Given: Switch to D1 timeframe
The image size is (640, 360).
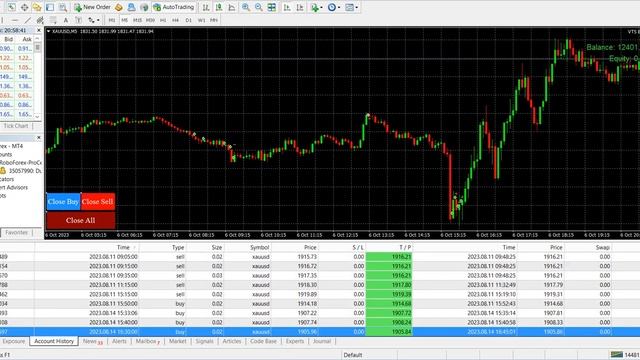Looking at the screenshot, I should pos(188,20).
